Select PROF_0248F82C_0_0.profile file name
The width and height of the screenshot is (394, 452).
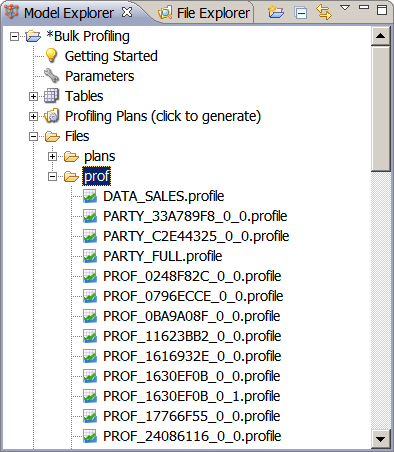click(192, 276)
